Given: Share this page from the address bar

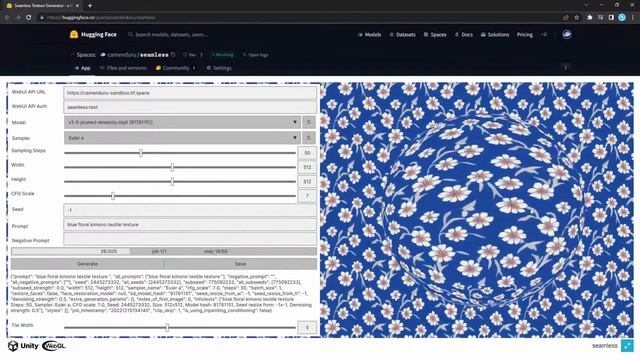Looking at the screenshot, I should [x=566, y=18].
